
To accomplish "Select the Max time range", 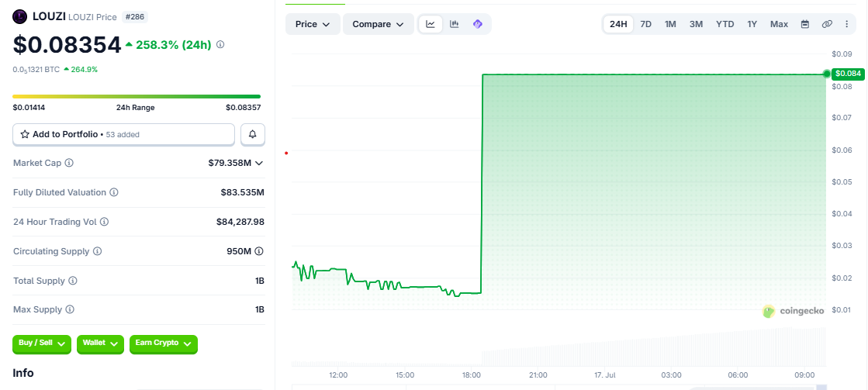I will pyautogui.click(x=779, y=24).
